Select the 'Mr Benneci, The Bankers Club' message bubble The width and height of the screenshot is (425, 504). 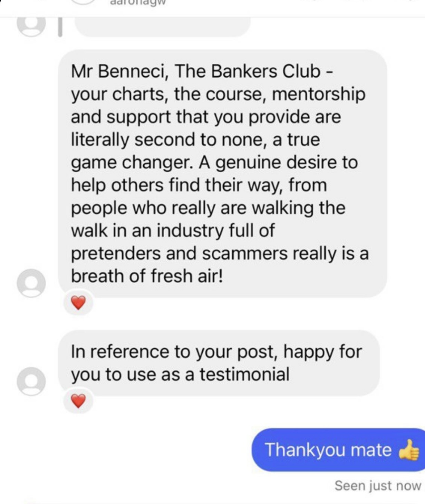tap(223, 174)
